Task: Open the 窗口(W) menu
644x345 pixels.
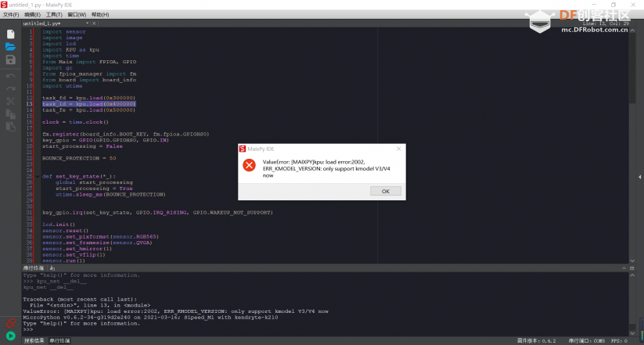Action: coord(77,15)
